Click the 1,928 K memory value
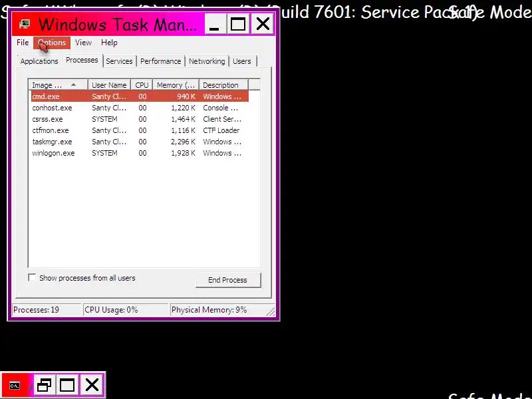This screenshot has width=532, height=399. 184,153
